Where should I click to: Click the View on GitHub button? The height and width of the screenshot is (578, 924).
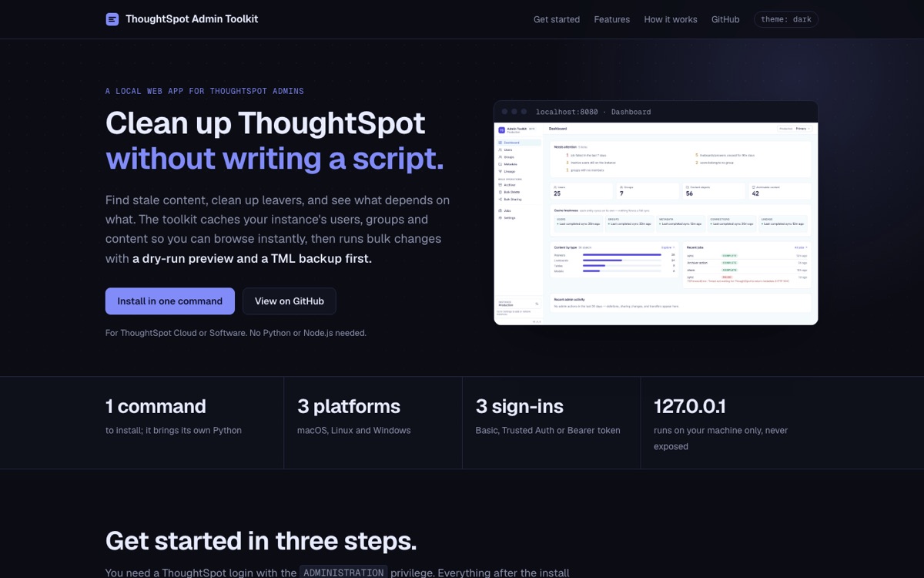pyautogui.click(x=290, y=301)
